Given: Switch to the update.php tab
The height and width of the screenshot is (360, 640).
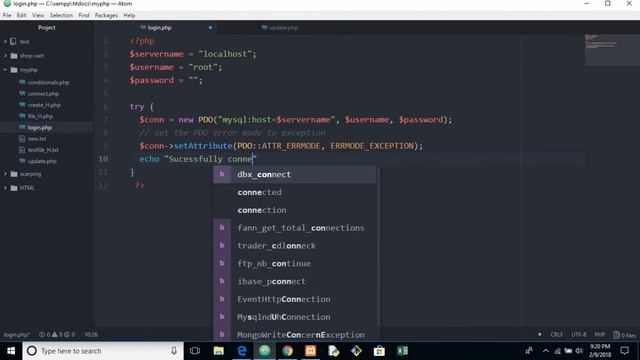Looking at the screenshot, I should [280, 28].
